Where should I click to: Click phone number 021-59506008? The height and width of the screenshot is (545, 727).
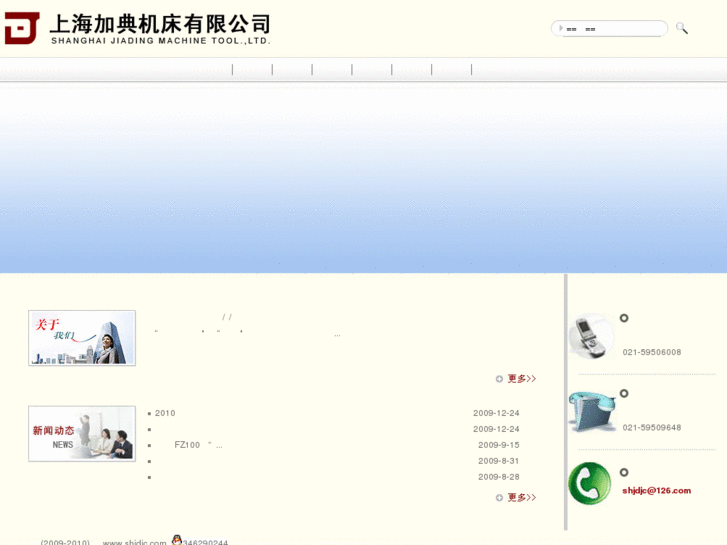point(652,353)
